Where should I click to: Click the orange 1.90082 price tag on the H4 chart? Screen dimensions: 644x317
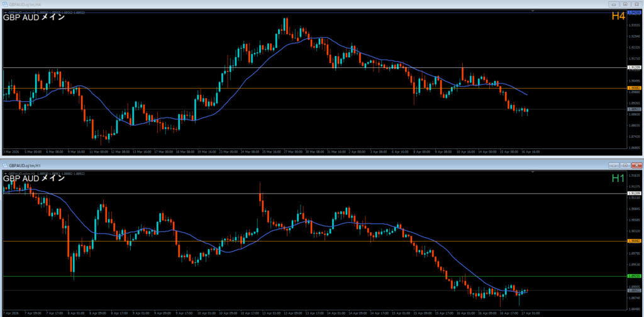click(635, 88)
